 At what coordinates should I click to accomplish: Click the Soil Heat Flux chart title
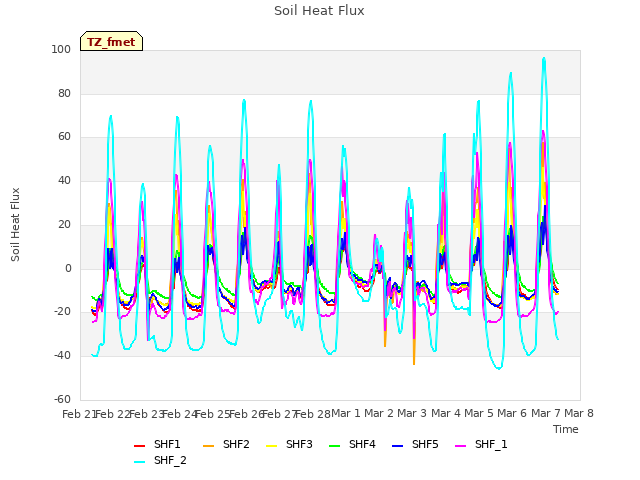click(x=319, y=11)
